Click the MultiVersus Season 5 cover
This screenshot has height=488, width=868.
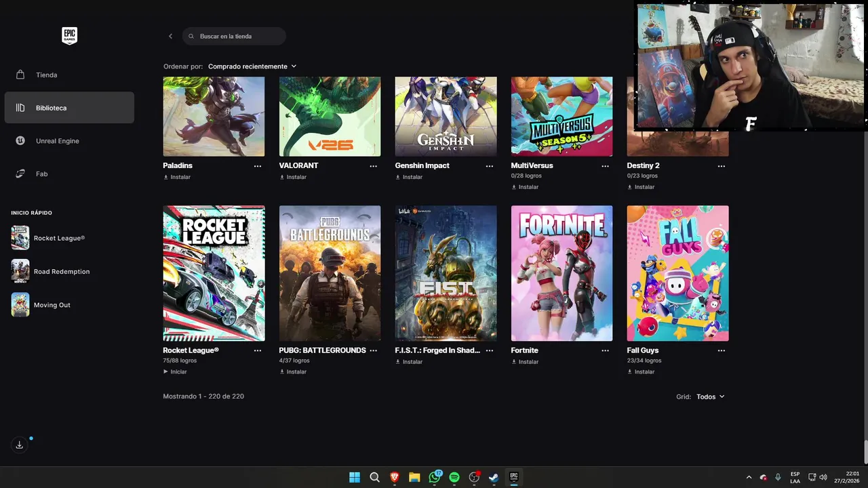tap(561, 117)
